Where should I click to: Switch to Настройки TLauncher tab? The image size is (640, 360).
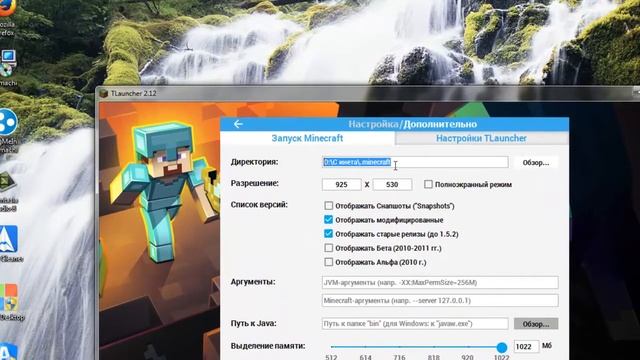point(481,138)
